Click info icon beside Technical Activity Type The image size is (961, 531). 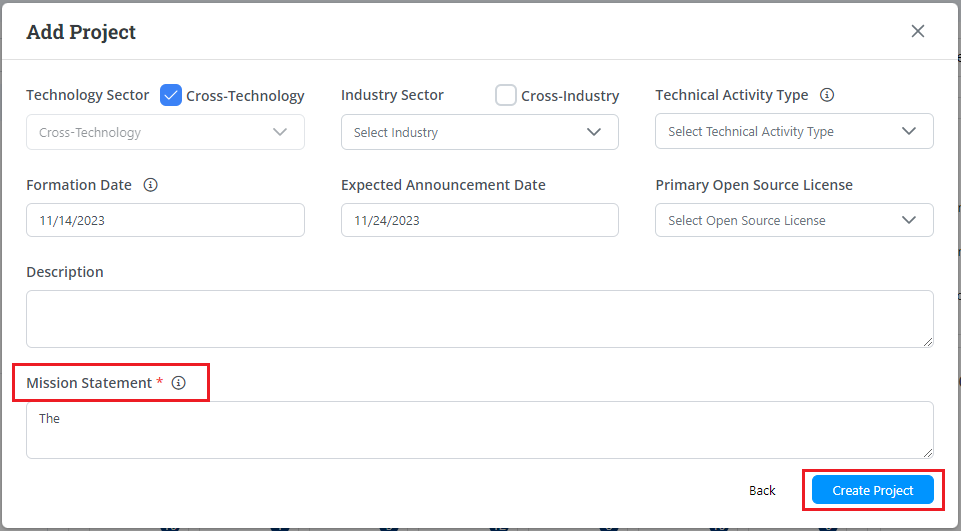point(827,95)
